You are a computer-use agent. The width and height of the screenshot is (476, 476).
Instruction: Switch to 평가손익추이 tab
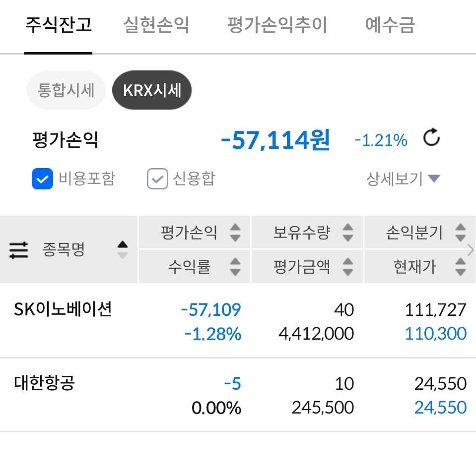click(277, 25)
